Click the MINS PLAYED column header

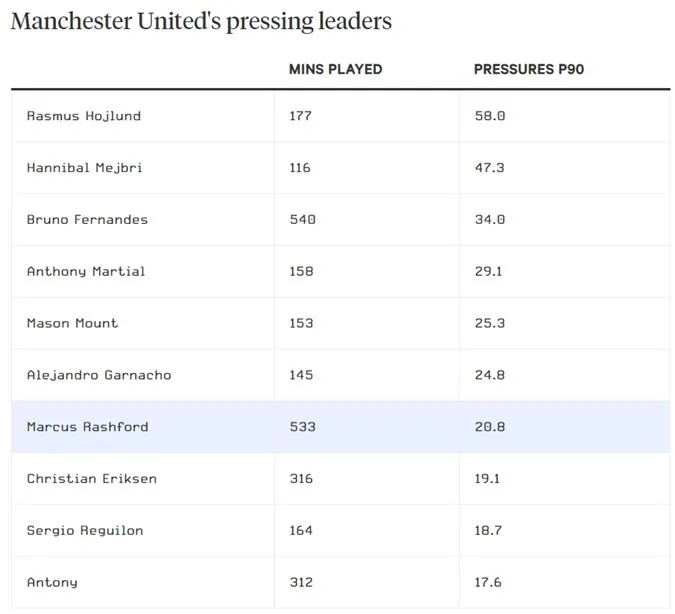click(x=335, y=70)
